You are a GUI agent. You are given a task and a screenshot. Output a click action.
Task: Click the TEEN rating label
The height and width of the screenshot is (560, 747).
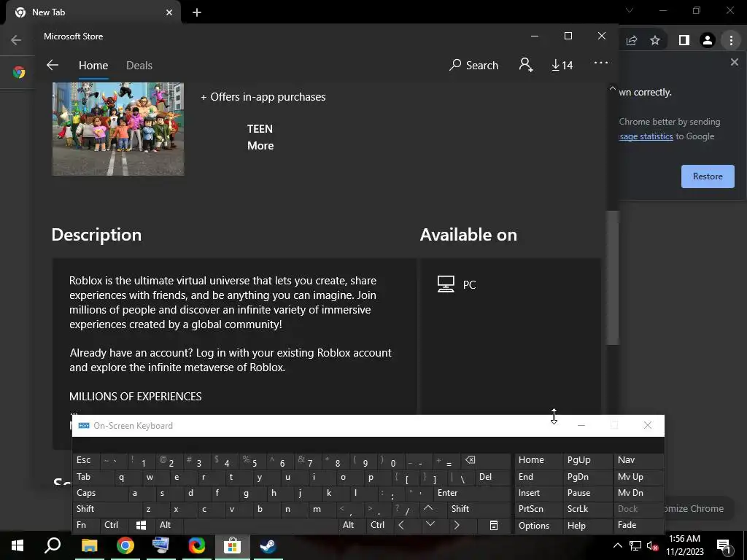(260, 129)
